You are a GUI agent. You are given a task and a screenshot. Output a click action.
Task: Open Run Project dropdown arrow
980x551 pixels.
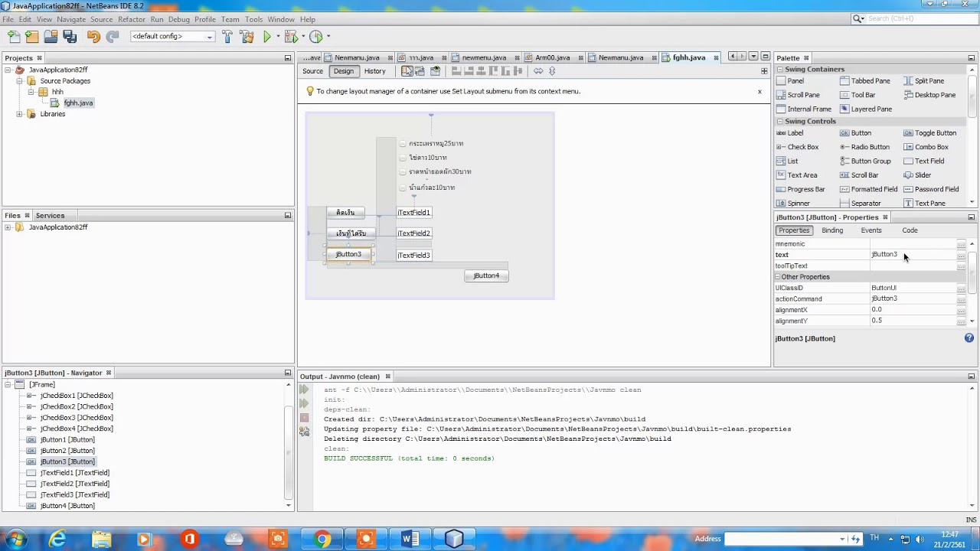[x=277, y=36]
